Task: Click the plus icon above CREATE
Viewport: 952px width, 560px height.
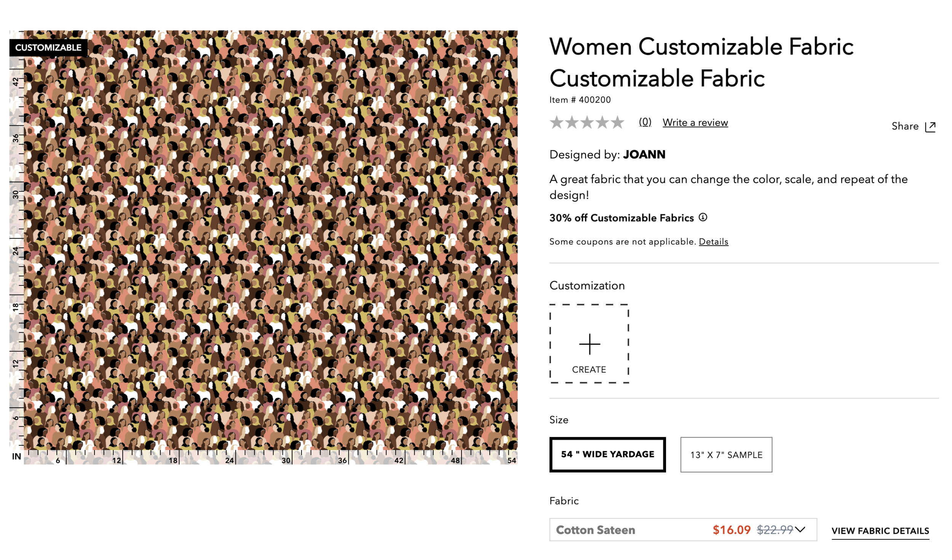Action: 589,344
